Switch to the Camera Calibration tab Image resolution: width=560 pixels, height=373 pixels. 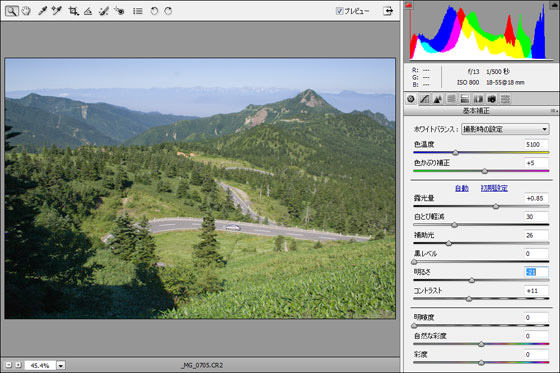pyautogui.click(x=491, y=99)
